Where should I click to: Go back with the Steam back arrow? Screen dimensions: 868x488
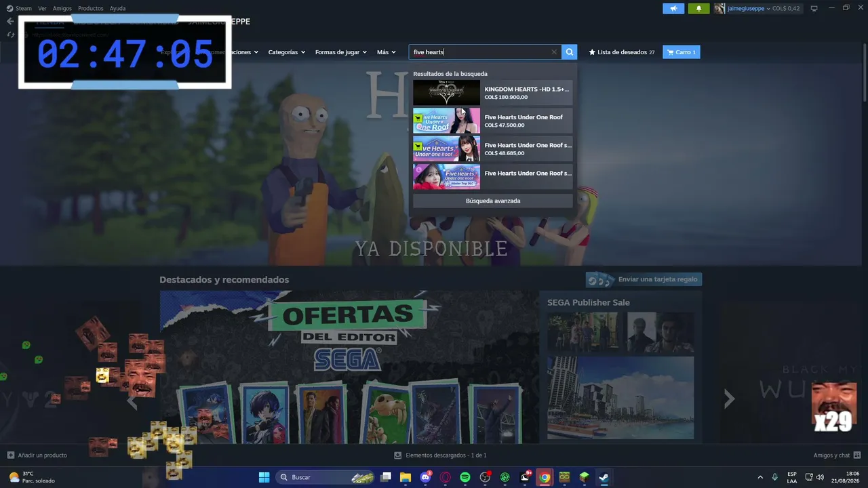(x=10, y=21)
